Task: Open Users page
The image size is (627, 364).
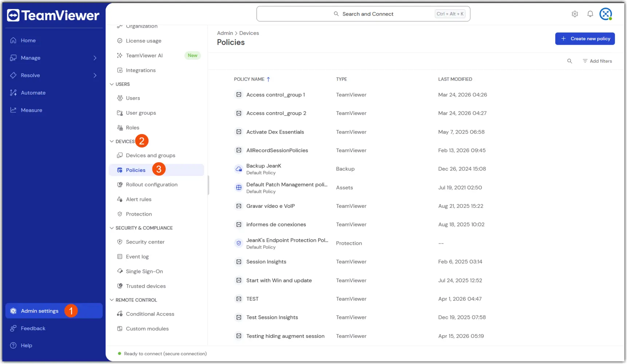Action: (x=157, y=98)
